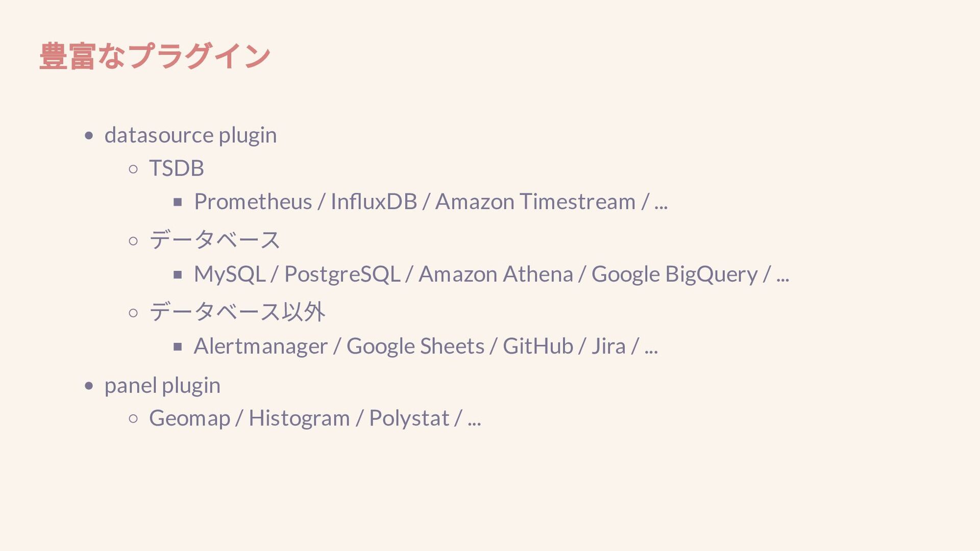This screenshot has height=551, width=980.
Task: Click Google BigQuery text
Action: (674, 274)
